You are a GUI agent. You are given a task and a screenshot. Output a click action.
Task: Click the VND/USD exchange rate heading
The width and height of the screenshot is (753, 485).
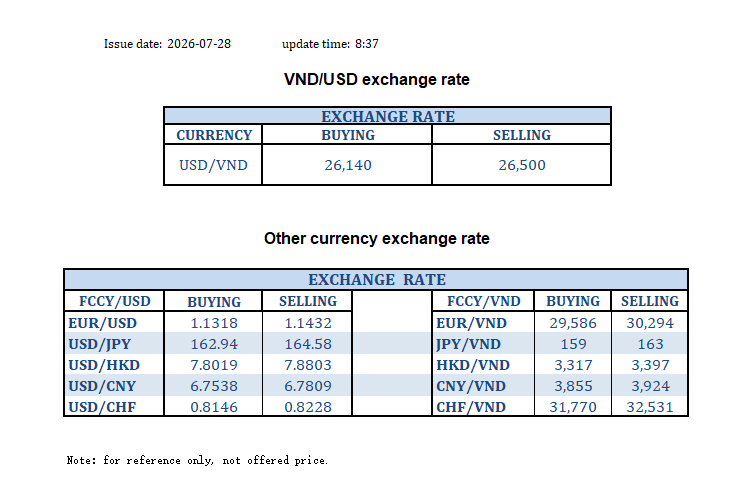click(x=376, y=79)
